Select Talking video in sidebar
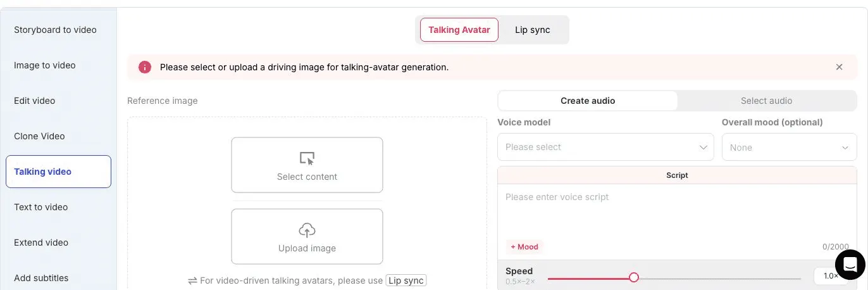This screenshot has width=868, height=290. tap(58, 172)
